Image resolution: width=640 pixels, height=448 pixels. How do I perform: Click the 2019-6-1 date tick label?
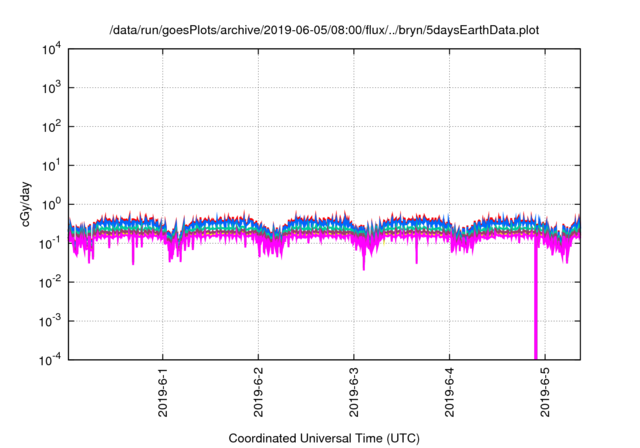pos(163,392)
